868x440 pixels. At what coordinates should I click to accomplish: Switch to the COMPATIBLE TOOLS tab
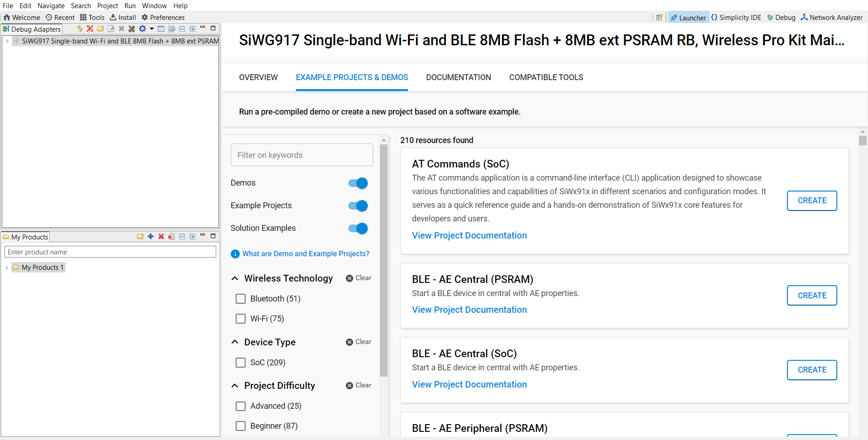tap(546, 77)
